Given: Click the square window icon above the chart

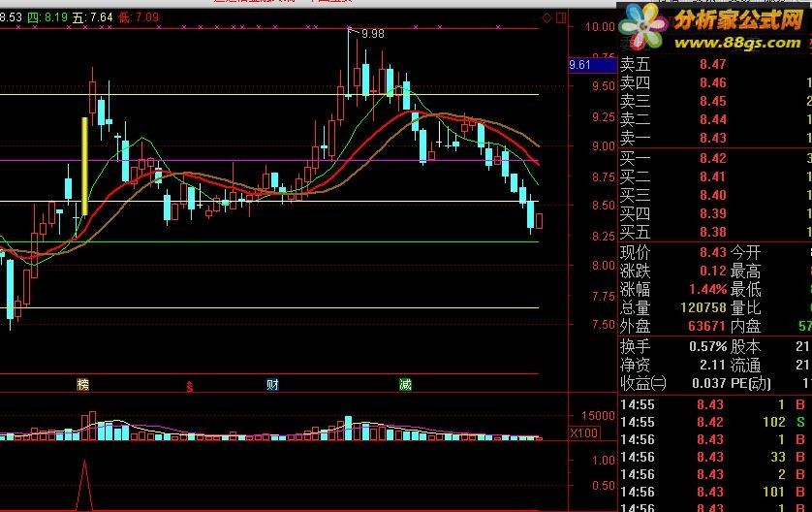Looking at the screenshot, I should [x=561, y=18].
